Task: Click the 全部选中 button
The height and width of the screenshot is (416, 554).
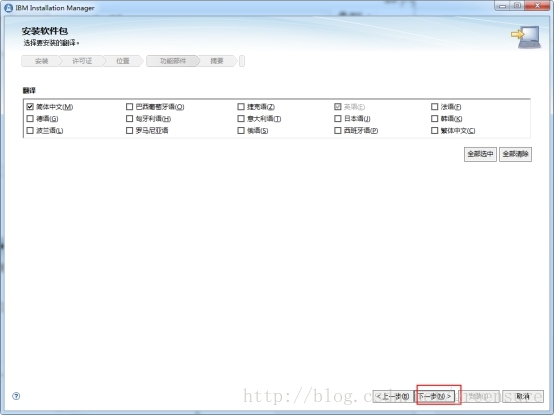Action: coord(480,154)
